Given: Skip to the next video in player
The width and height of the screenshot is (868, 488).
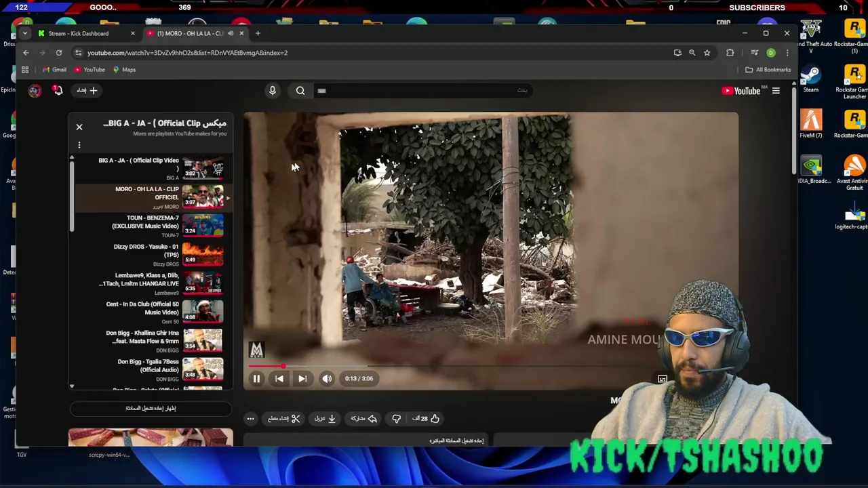Looking at the screenshot, I should (x=302, y=379).
